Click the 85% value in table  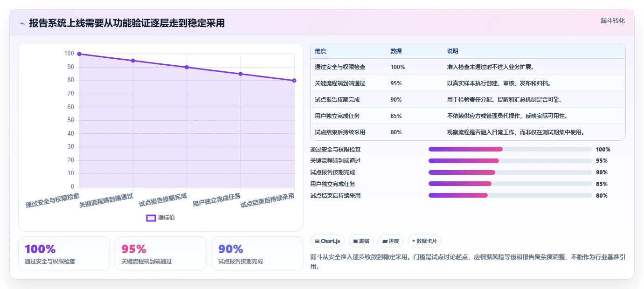(396, 116)
